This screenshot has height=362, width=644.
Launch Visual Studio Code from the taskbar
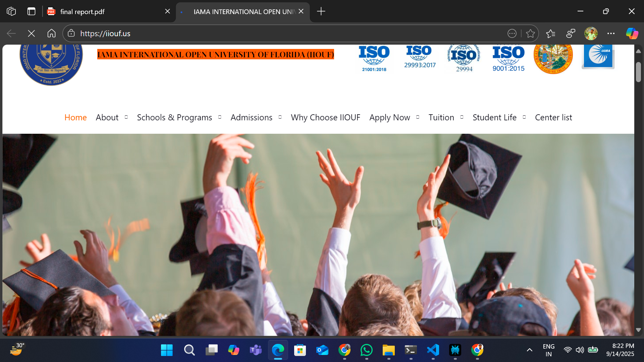point(433,350)
